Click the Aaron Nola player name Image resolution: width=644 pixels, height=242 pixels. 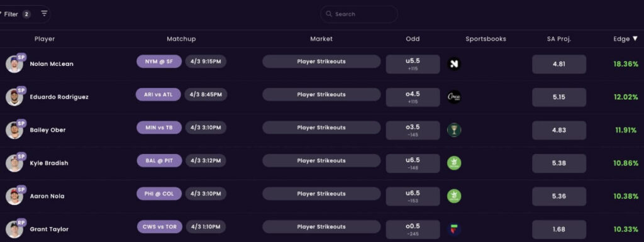click(47, 197)
